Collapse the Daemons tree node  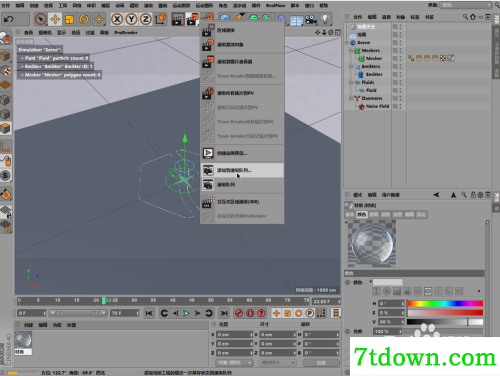pos(351,98)
